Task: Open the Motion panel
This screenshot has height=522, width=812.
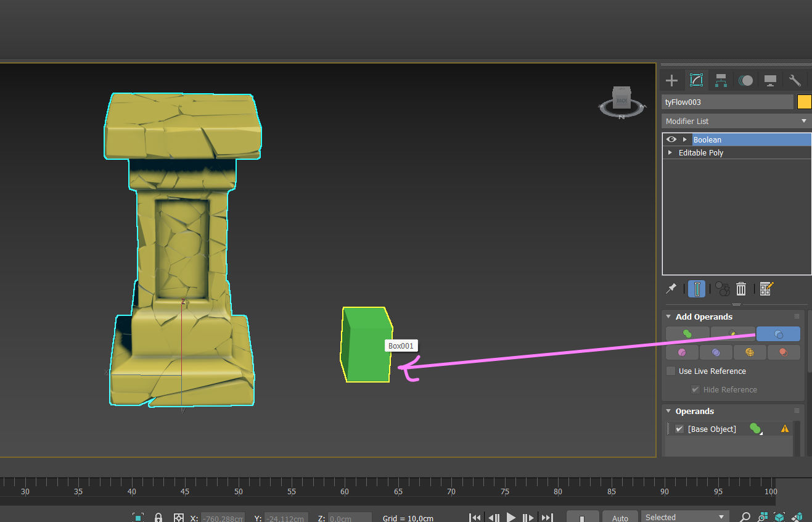Action: [745, 80]
